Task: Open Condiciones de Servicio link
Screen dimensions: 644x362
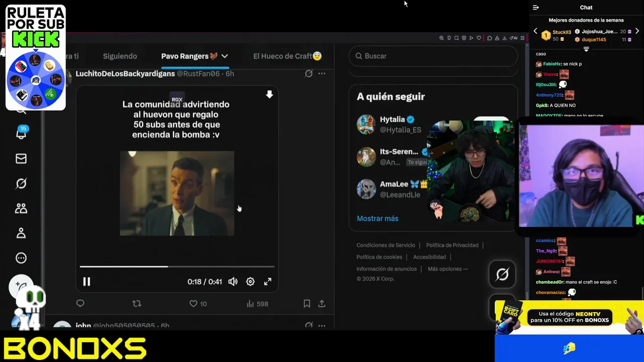Action: click(386, 245)
